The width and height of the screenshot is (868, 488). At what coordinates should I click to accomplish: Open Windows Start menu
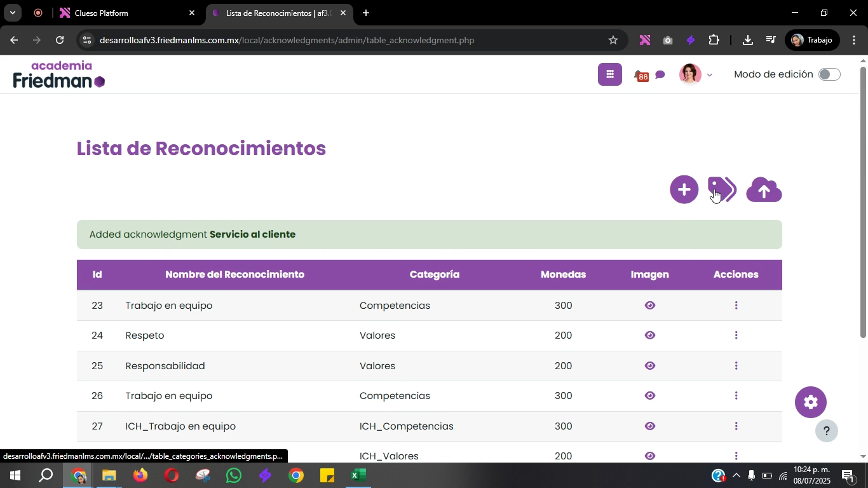(x=15, y=475)
